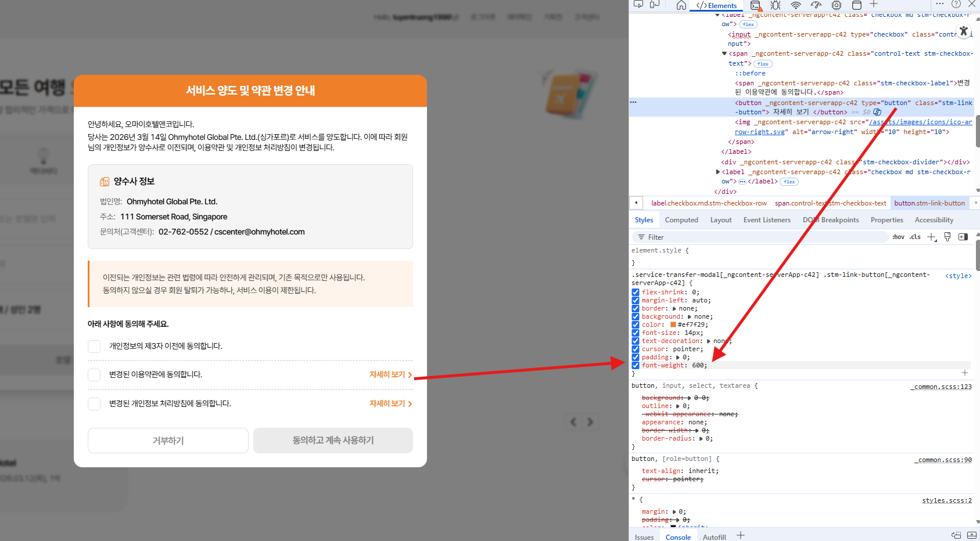Open the _common.scss:123 source link
Viewport: 980px width, 541px height.
click(941, 387)
